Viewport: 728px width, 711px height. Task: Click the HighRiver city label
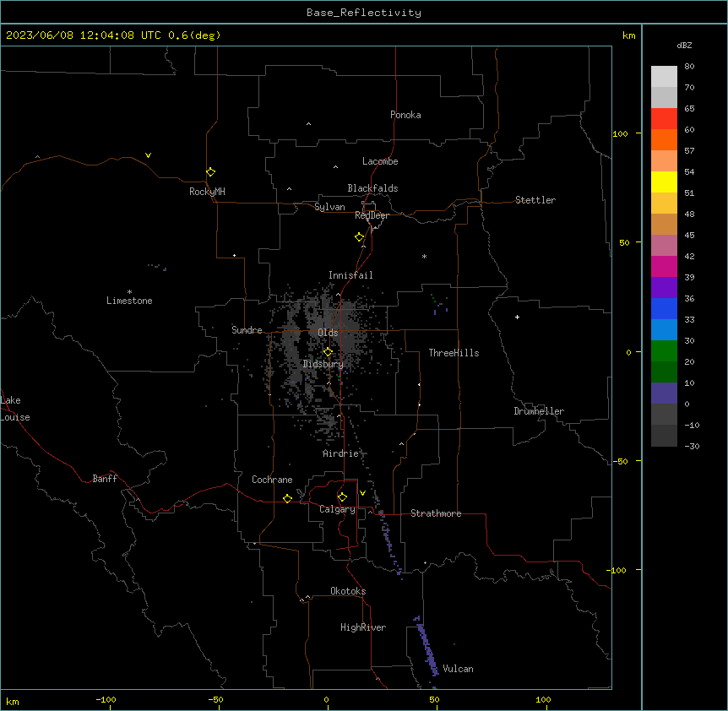(363, 627)
